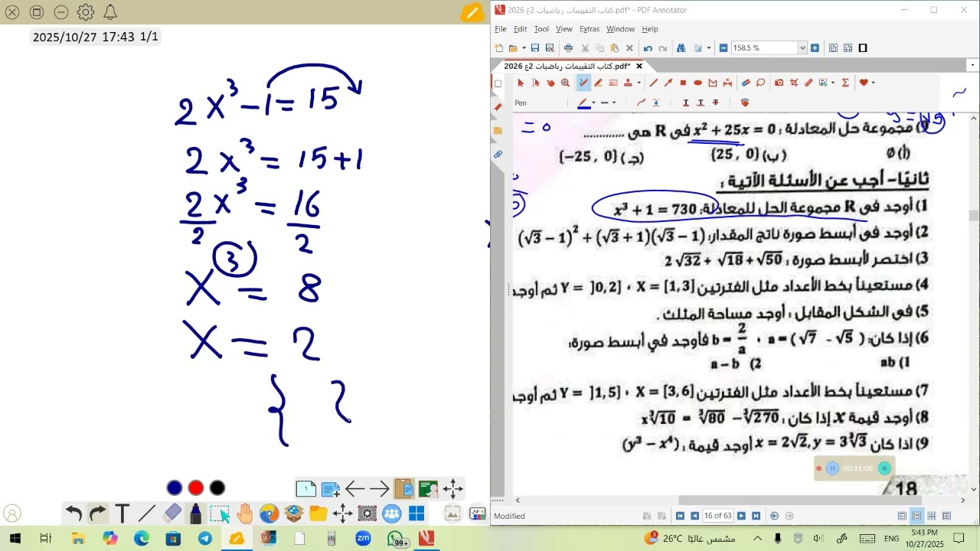This screenshot has height=551, width=980.
Task: Select the Marker highlighter tool
Action: click(598, 83)
